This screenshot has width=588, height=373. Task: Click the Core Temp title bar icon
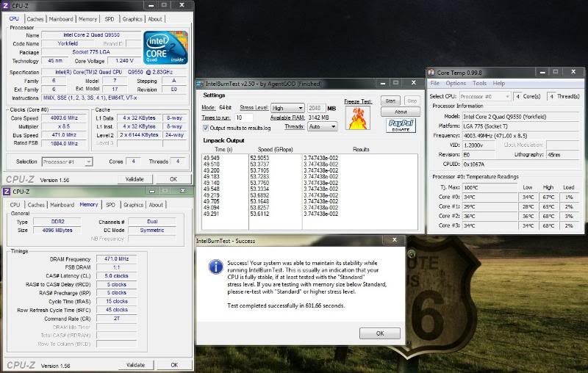431,72
